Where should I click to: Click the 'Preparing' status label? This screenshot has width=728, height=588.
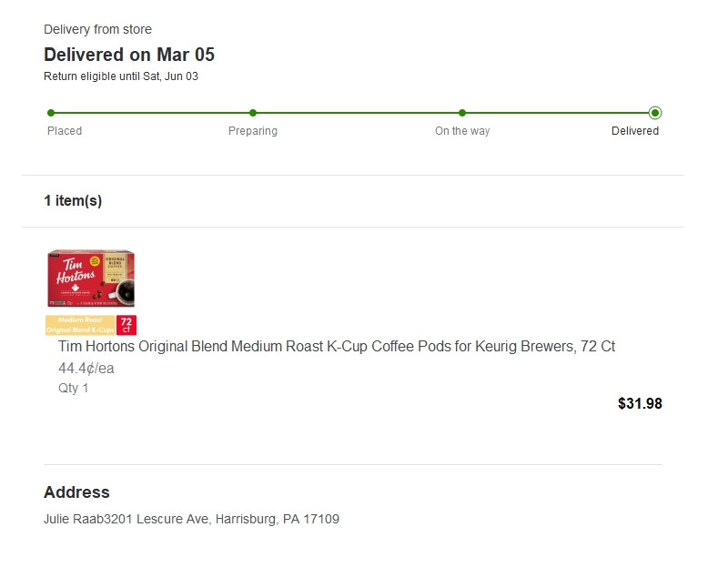pos(253,131)
